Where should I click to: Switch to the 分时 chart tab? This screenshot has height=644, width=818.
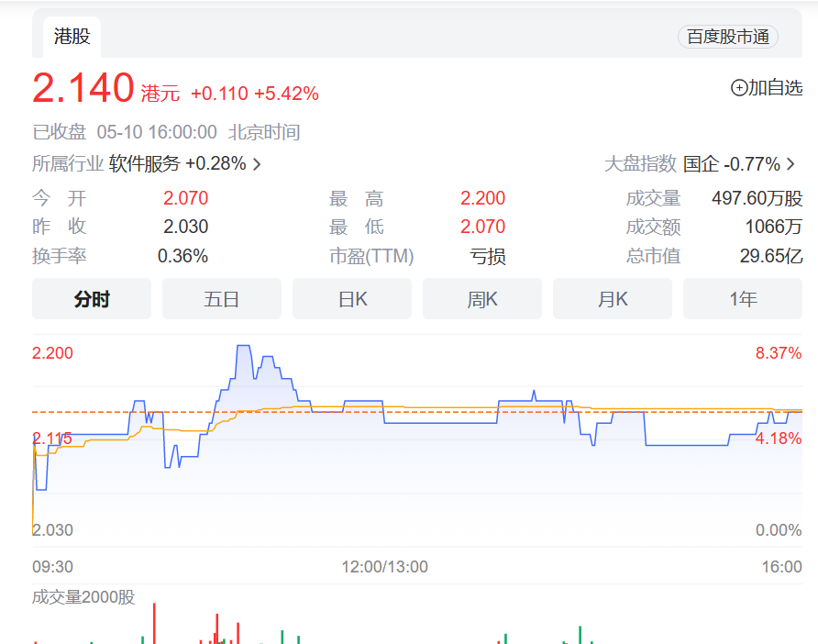click(92, 299)
